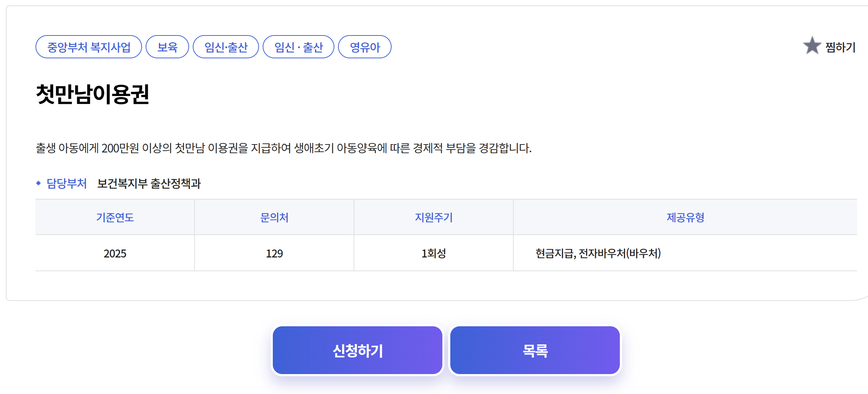
Task: Select the 1회성 support cycle cell
Action: click(x=433, y=253)
